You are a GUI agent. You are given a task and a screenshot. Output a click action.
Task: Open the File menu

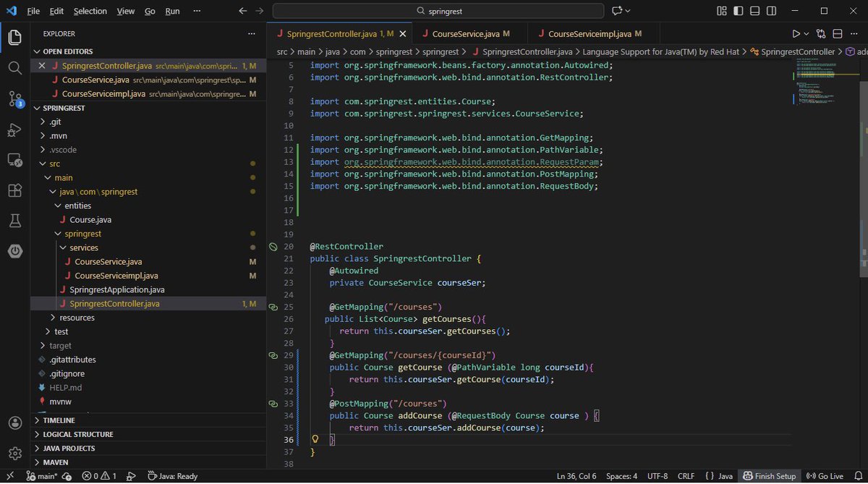[x=34, y=11]
